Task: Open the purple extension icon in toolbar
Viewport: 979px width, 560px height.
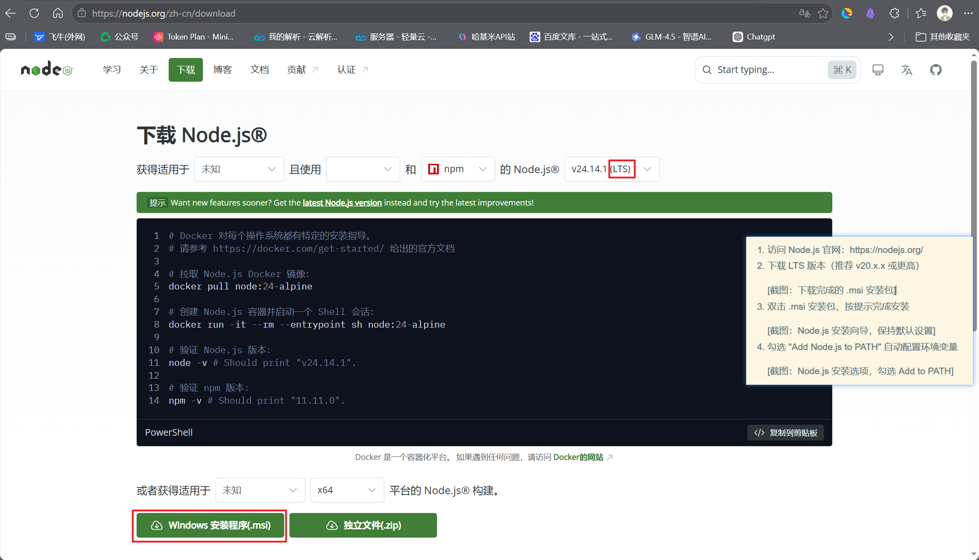Action: (x=871, y=14)
